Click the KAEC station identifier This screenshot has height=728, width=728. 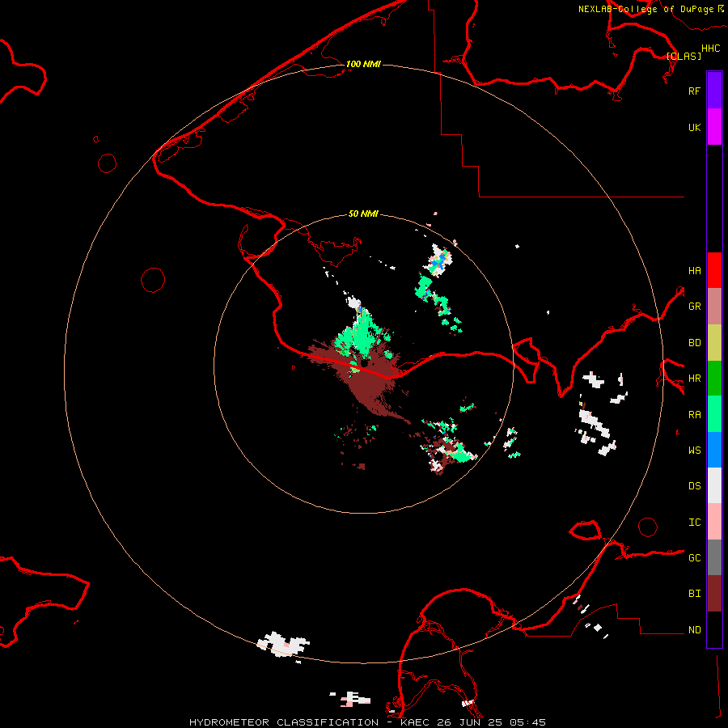(416, 722)
